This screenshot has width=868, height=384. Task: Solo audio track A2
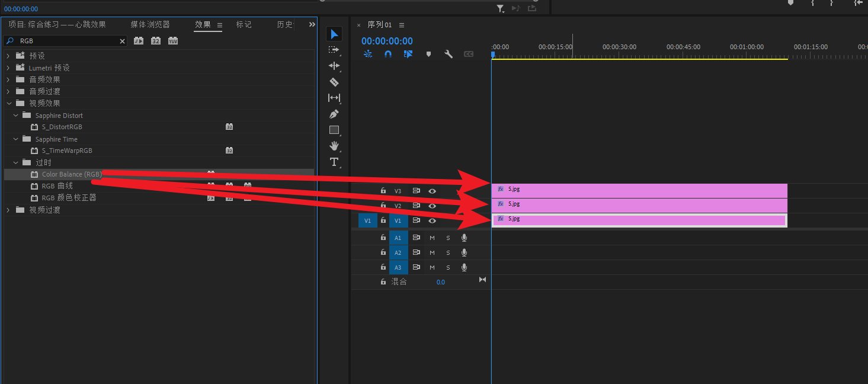click(x=448, y=252)
